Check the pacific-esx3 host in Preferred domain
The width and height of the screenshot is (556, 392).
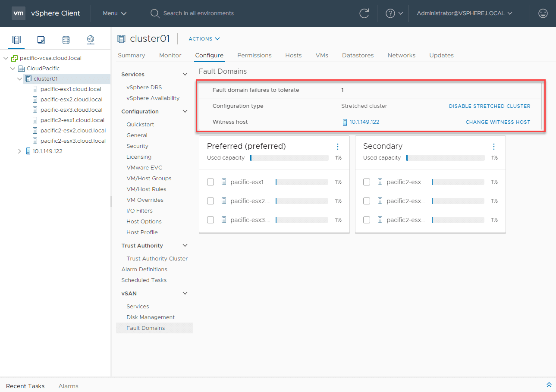210,220
